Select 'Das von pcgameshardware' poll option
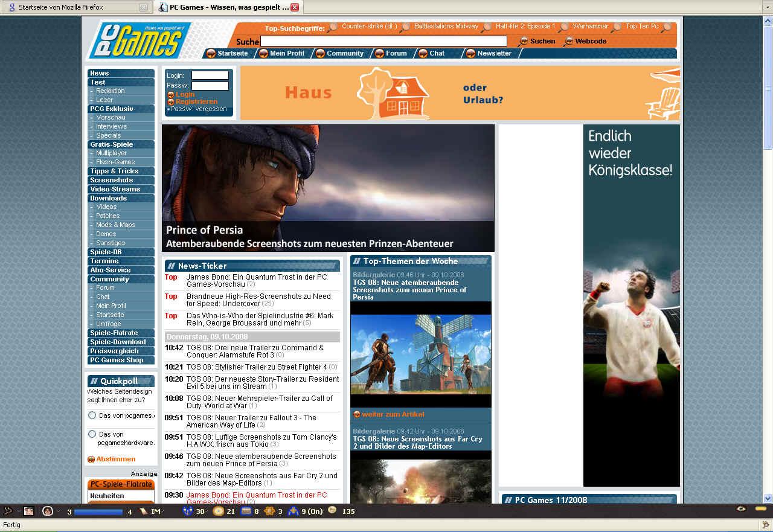The height and width of the screenshot is (532, 773). (x=92, y=434)
